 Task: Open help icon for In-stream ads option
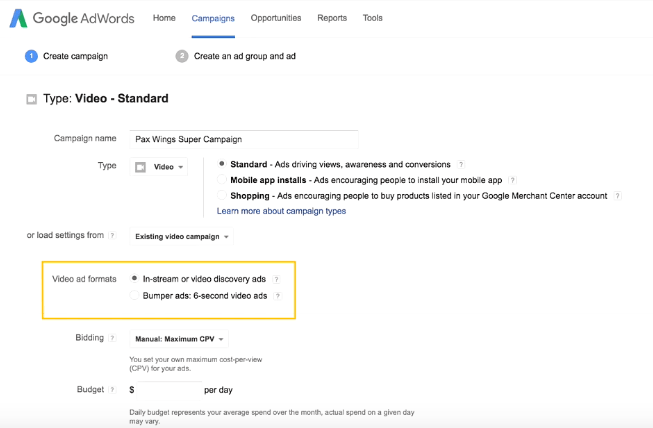pos(277,279)
